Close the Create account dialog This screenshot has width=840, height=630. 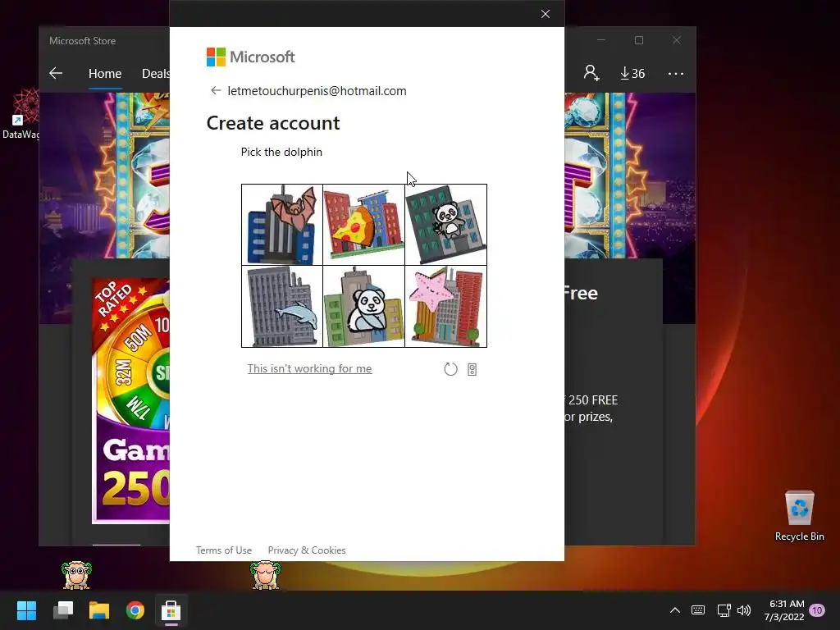[546, 14]
